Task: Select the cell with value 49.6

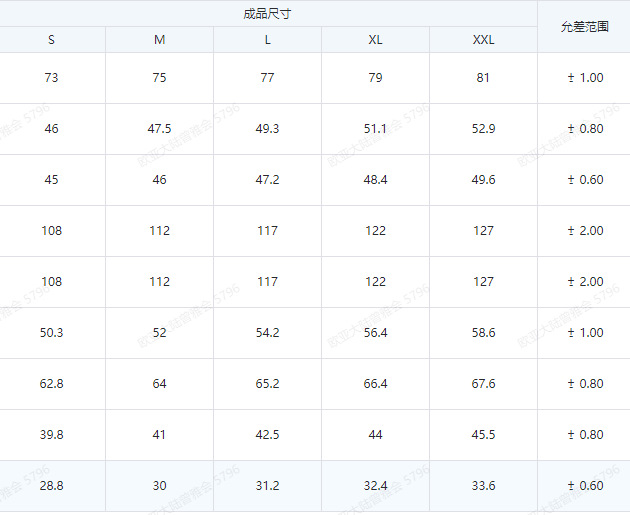Action: click(x=483, y=180)
